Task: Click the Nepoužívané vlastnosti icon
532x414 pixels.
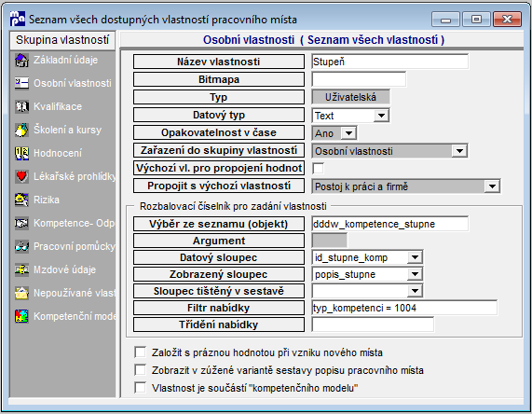Action: [21, 293]
